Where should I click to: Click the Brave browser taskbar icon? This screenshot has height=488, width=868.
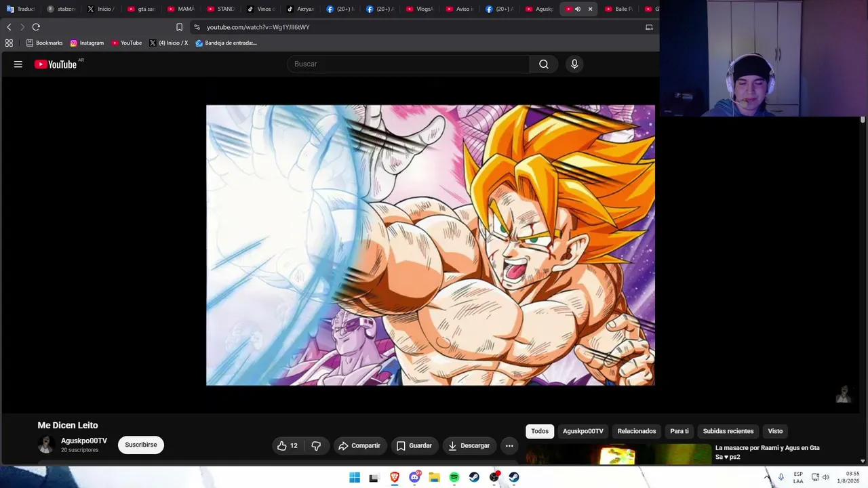click(394, 477)
